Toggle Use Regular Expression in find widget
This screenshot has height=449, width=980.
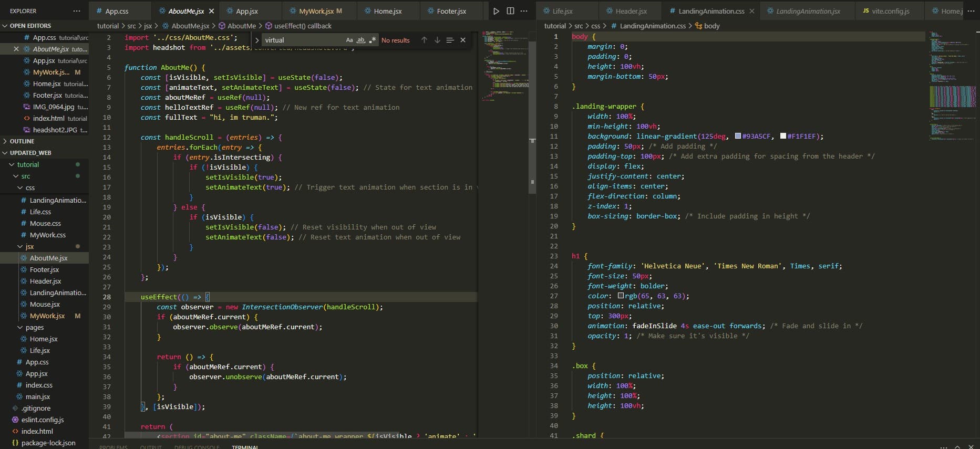[373, 40]
